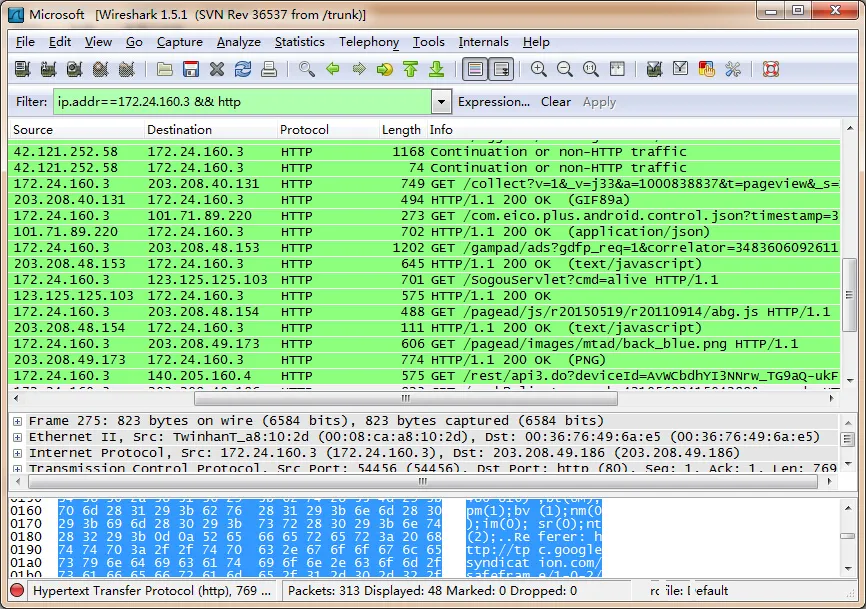Open the Analyze menu
The width and height of the screenshot is (866, 609).
(x=239, y=42)
